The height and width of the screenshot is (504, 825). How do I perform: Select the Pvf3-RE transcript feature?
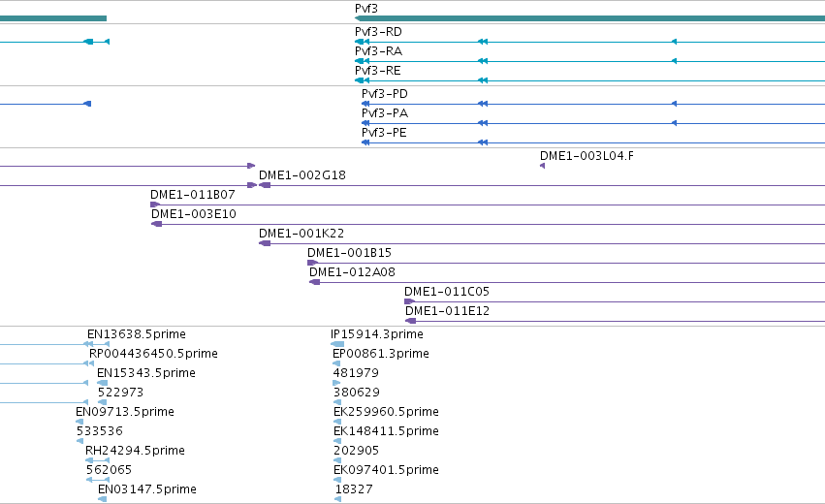[589, 80]
